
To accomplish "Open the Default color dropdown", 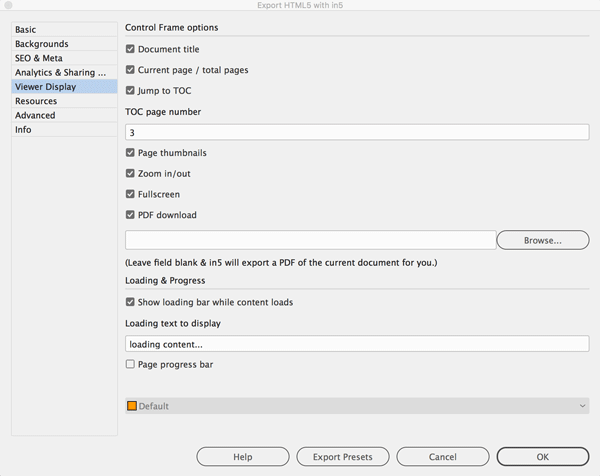I will (x=357, y=406).
